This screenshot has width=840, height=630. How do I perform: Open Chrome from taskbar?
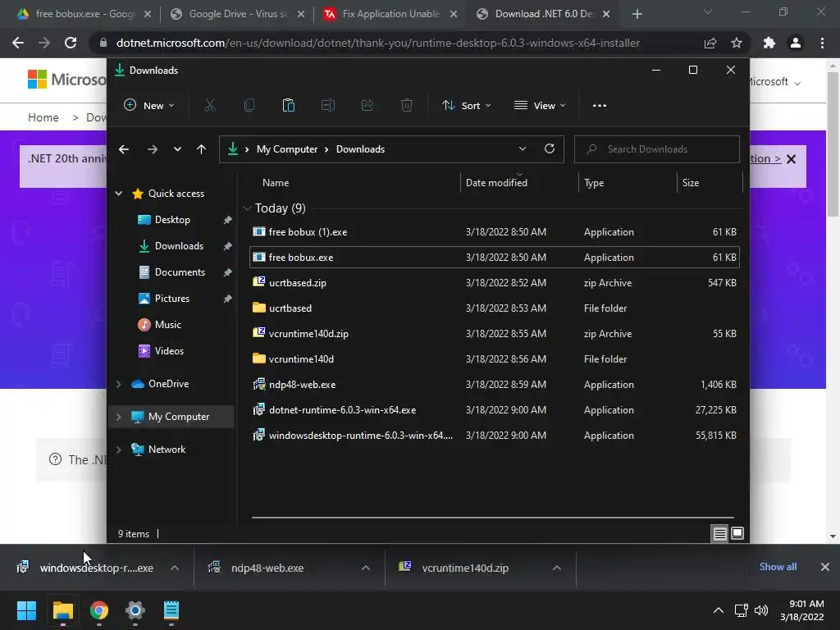99,610
